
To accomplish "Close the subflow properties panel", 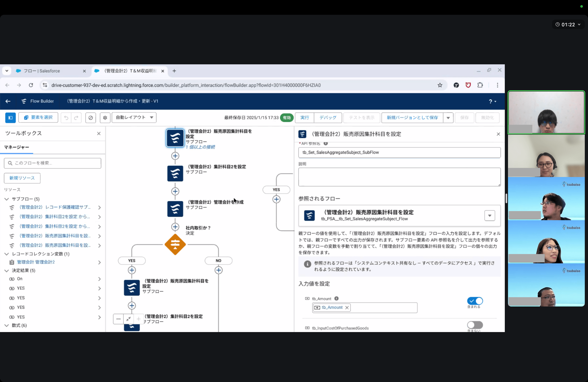I will point(498,134).
